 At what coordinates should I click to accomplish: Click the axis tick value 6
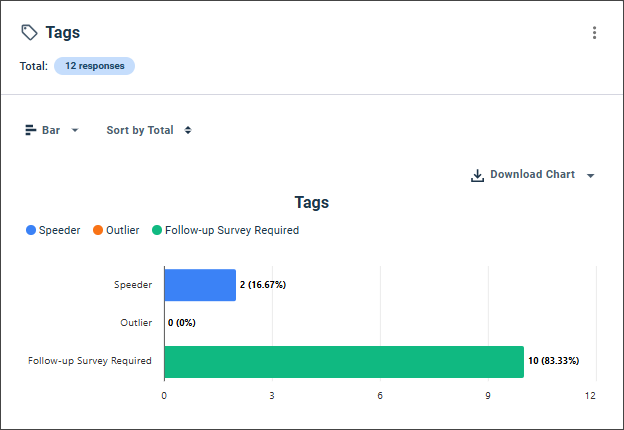tap(380, 395)
